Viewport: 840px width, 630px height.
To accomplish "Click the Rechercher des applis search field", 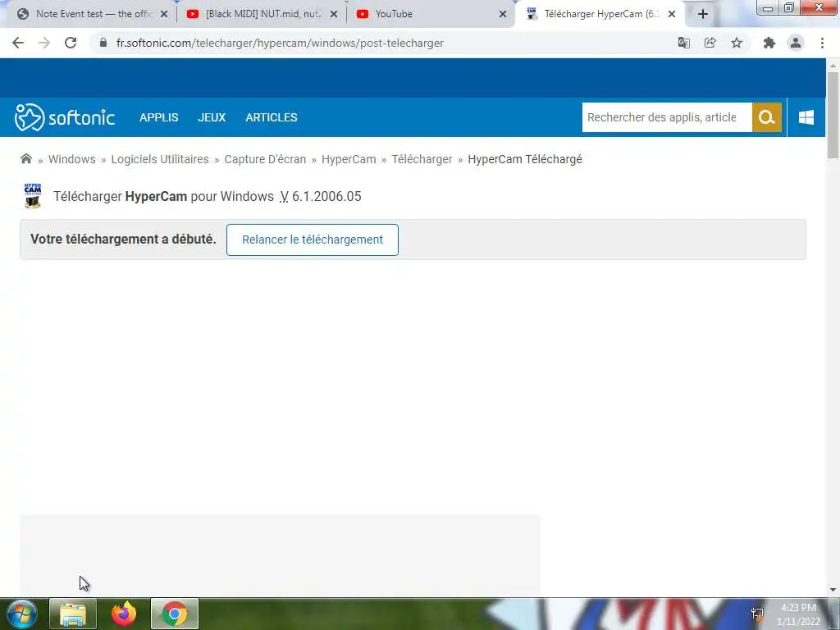I will pyautogui.click(x=667, y=117).
